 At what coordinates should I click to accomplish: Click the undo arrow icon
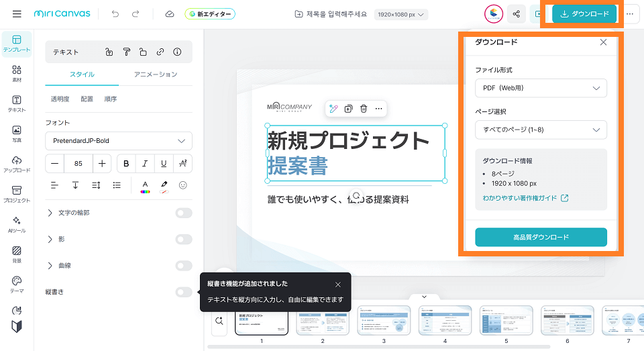(115, 14)
